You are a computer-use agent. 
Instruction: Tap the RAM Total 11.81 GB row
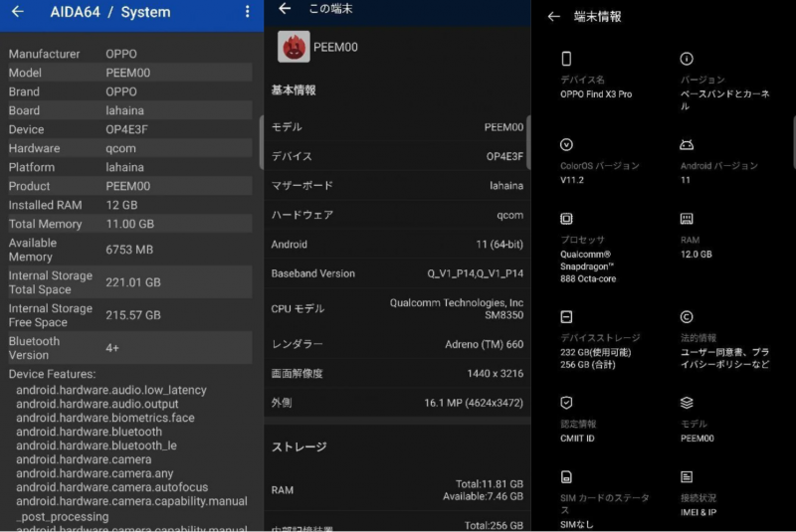point(397,490)
